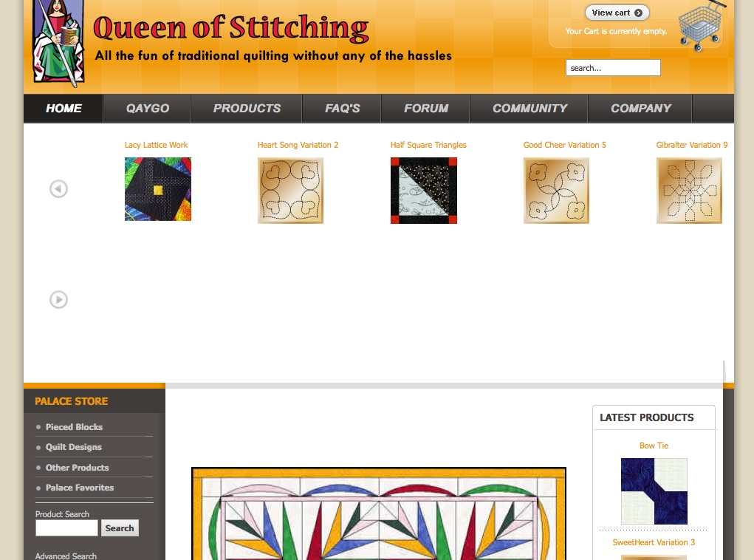
Task: Open the Advanced Search link
Action: pyautogui.click(x=66, y=556)
